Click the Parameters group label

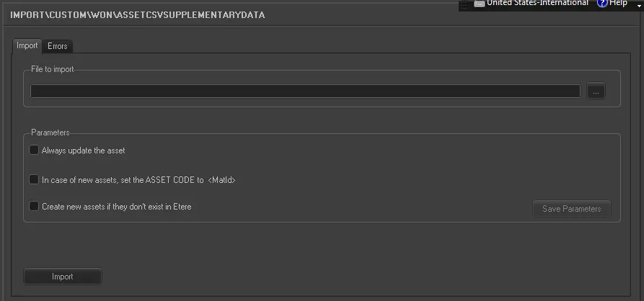point(50,133)
